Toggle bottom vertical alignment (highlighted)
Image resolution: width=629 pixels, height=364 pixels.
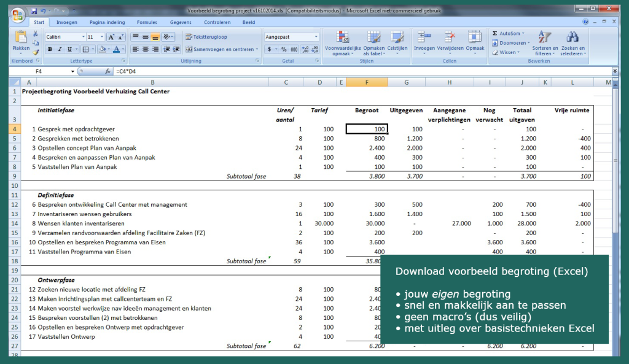pos(155,37)
